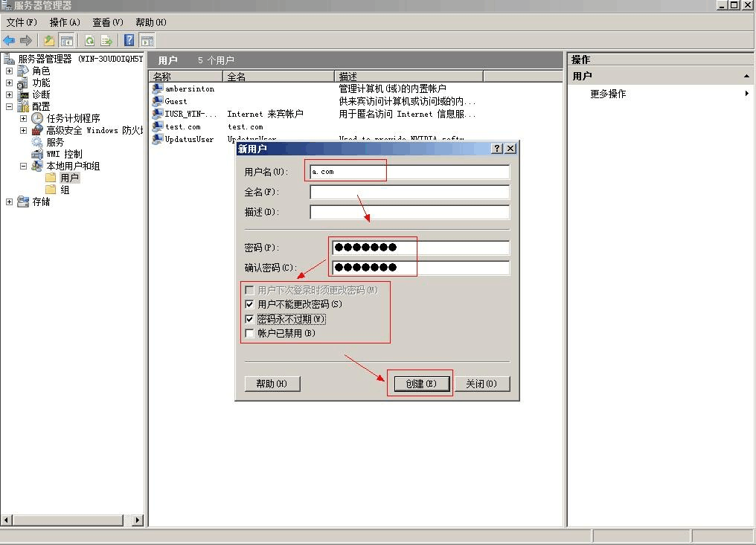
Task: Click the Export List toolbar icon
Action: pos(106,40)
